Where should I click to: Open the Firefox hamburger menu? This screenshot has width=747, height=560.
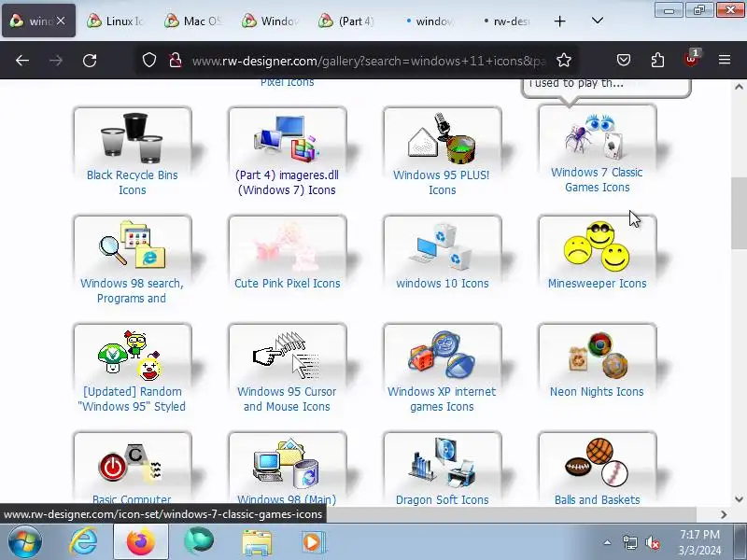click(x=725, y=60)
